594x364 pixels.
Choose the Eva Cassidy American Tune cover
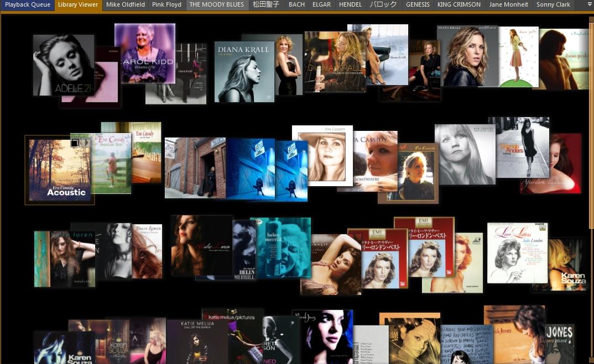(111, 163)
